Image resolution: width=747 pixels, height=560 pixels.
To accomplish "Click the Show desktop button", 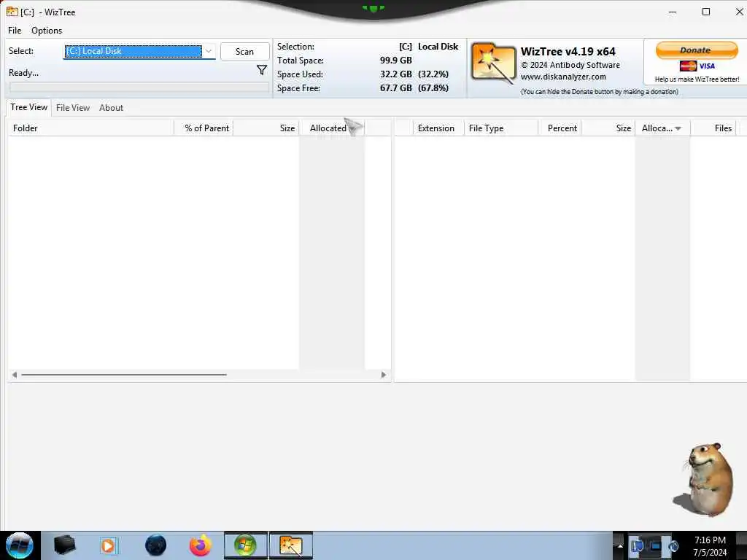I will click(x=741, y=545).
